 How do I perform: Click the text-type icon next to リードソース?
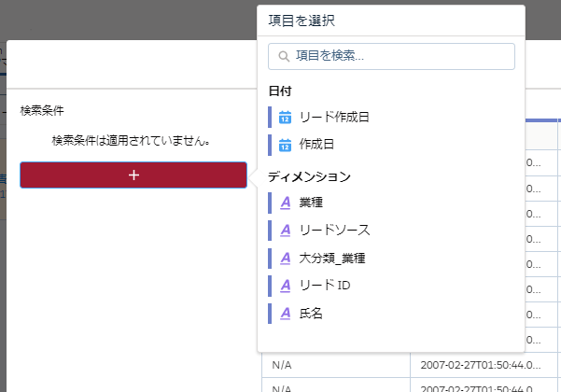pos(286,230)
